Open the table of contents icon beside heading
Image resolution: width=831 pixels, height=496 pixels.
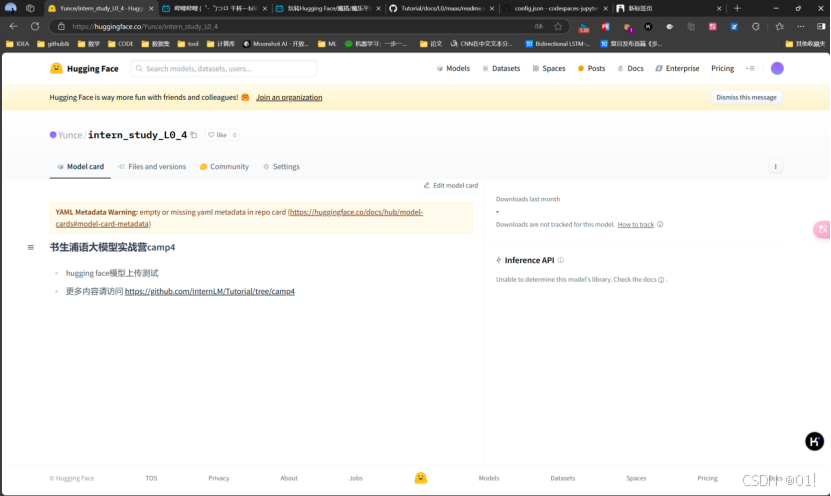(31, 247)
